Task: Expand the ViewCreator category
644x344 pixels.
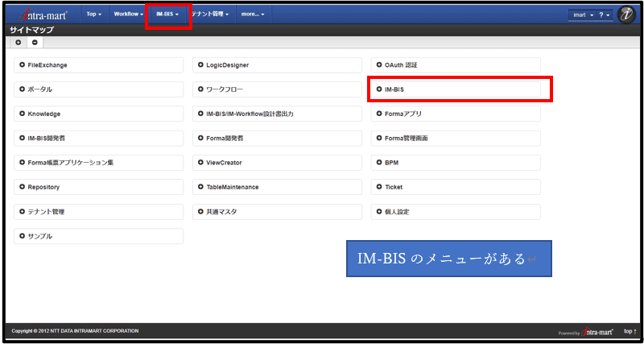Action: click(277, 163)
